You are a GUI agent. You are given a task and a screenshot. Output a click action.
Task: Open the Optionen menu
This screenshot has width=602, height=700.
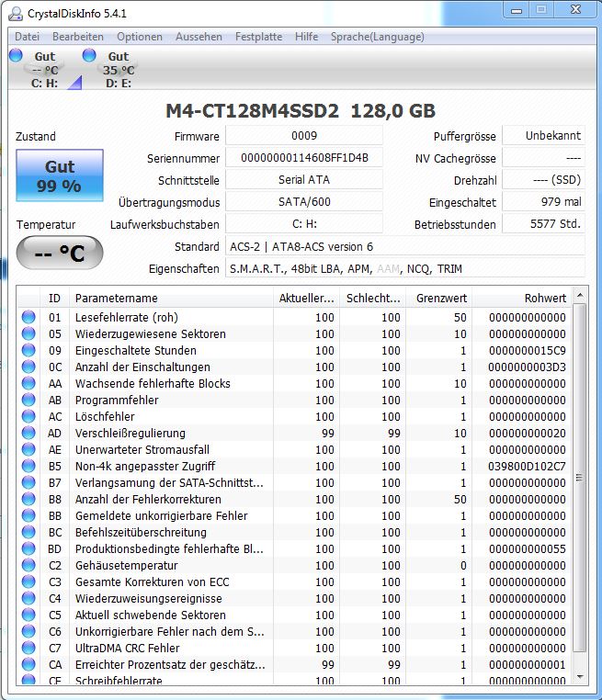point(140,37)
